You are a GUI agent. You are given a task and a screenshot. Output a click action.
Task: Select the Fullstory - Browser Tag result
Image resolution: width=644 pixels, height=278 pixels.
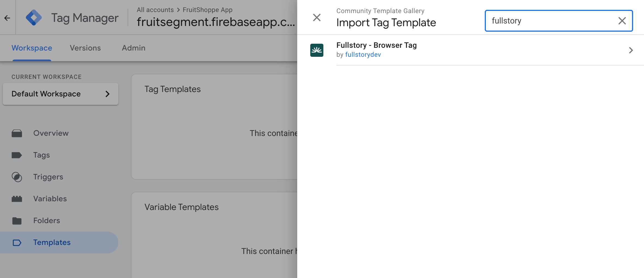coord(471,50)
